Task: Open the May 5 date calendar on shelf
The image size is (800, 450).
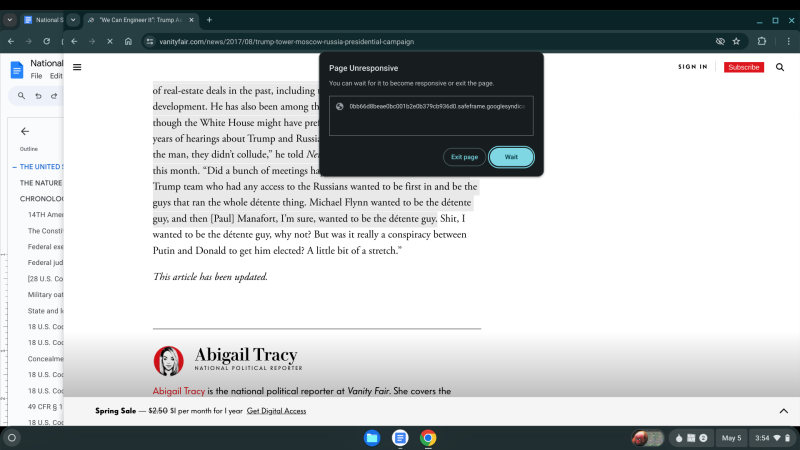Action: [731, 438]
